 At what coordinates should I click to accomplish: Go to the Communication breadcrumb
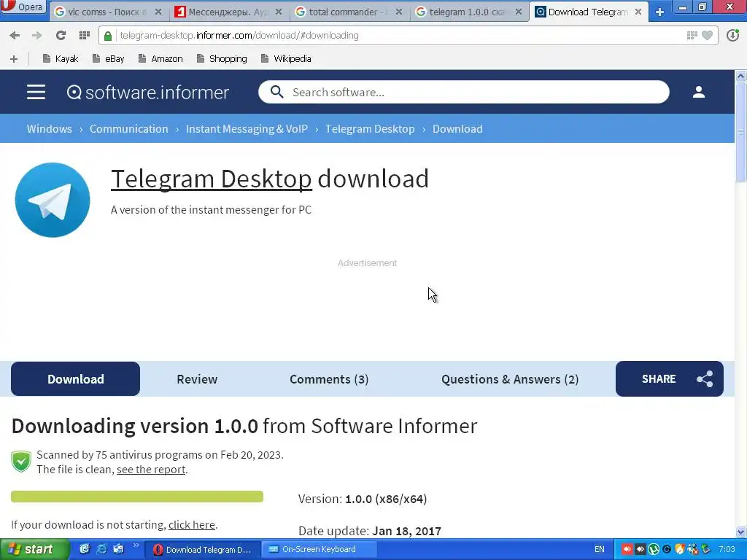point(128,128)
